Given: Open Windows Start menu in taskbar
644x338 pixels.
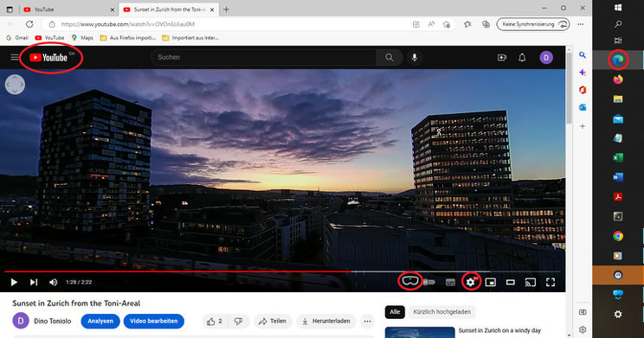Looking at the screenshot, I should pos(618,8).
